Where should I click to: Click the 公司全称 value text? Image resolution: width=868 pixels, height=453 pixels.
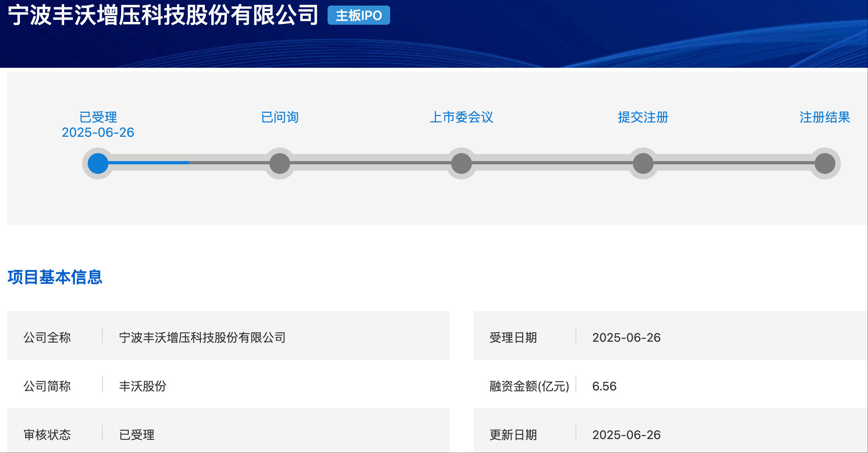[202, 338]
